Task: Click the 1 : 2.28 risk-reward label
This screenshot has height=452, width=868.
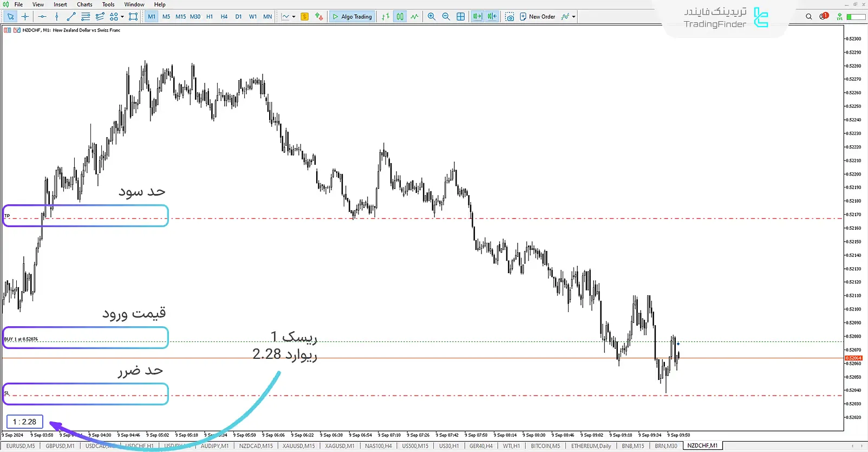Action: click(x=25, y=422)
